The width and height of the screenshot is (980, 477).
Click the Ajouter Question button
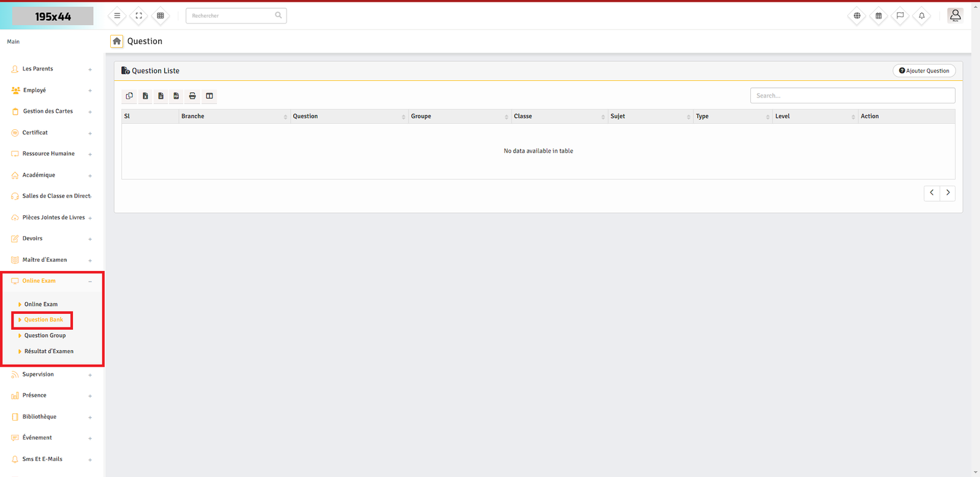coord(924,71)
